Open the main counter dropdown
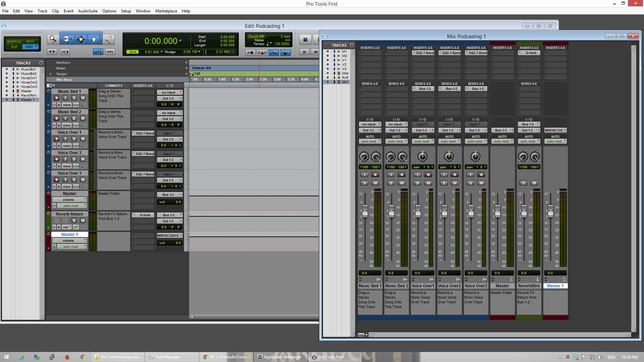The image size is (644, 362). point(180,41)
